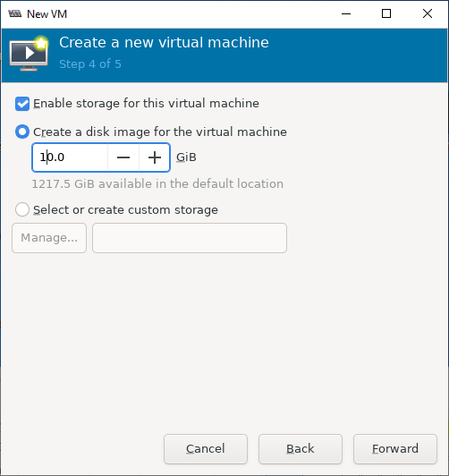
Task: Click the custom storage path text field
Action: pos(190,238)
